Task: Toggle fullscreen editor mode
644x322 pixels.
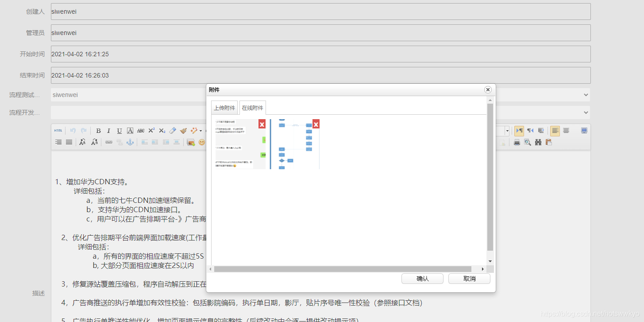Action: 584,130
